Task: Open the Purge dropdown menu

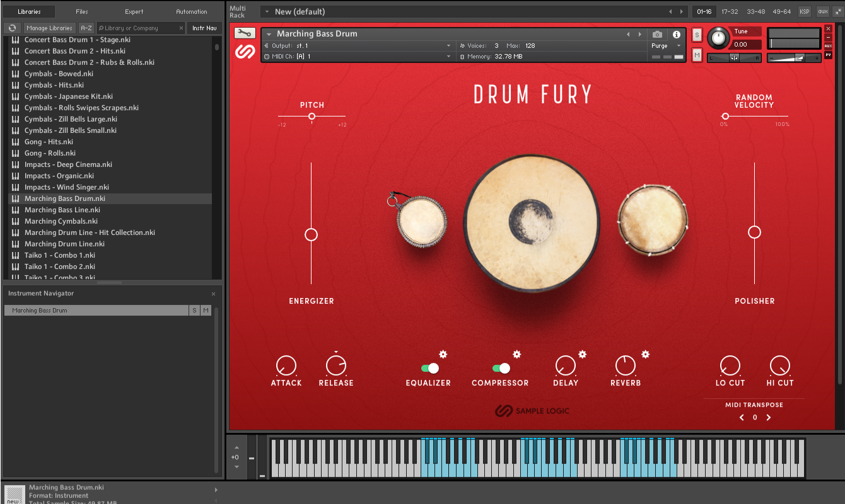Action: click(667, 46)
